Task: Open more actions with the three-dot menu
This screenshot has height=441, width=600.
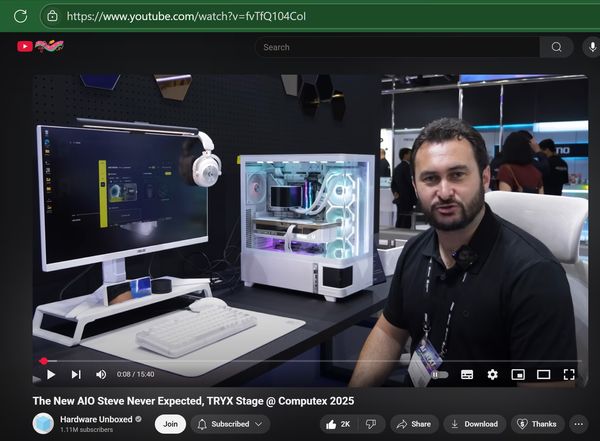Action: coord(579,424)
